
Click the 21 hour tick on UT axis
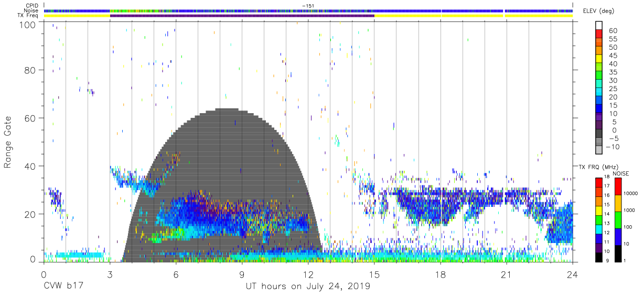click(507, 273)
